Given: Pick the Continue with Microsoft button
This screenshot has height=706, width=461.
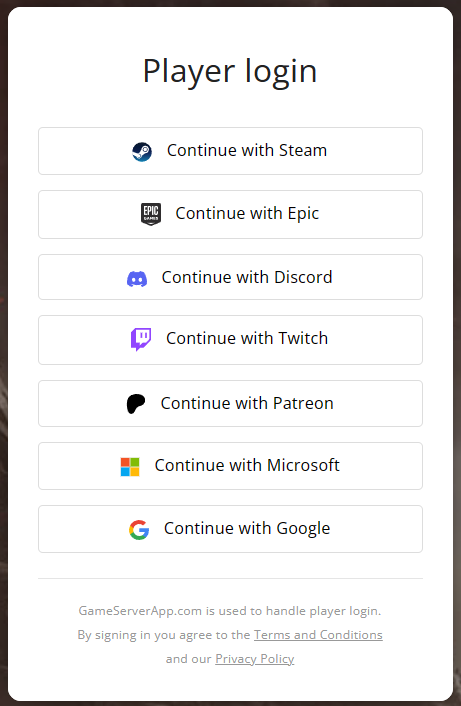Looking at the screenshot, I should pyautogui.click(x=230, y=466).
